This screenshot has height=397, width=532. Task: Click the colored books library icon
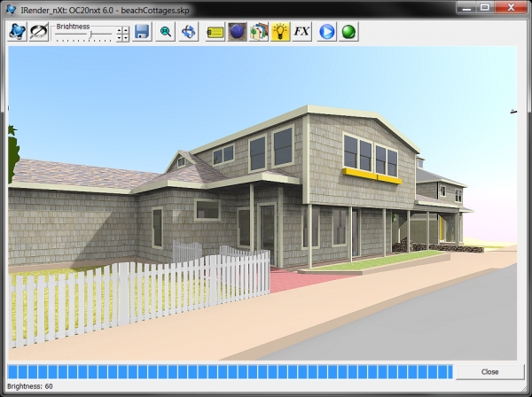click(x=259, y=32)
